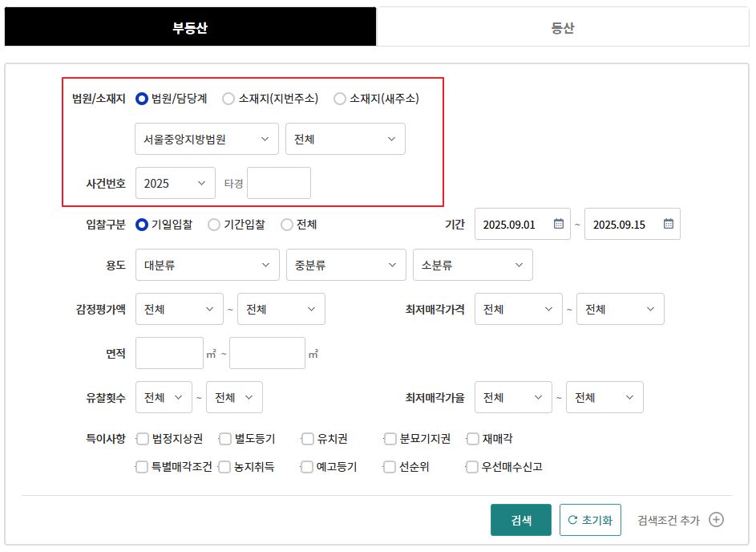The image size is (756, 552).
Task: Open the 최저매각가율 minimum dropdown
Action: 513,397
